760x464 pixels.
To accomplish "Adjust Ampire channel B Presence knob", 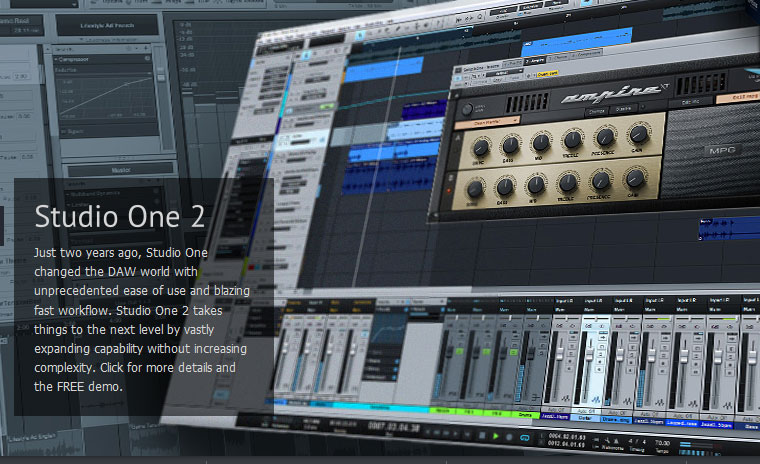I will click(x=600, y=180).
